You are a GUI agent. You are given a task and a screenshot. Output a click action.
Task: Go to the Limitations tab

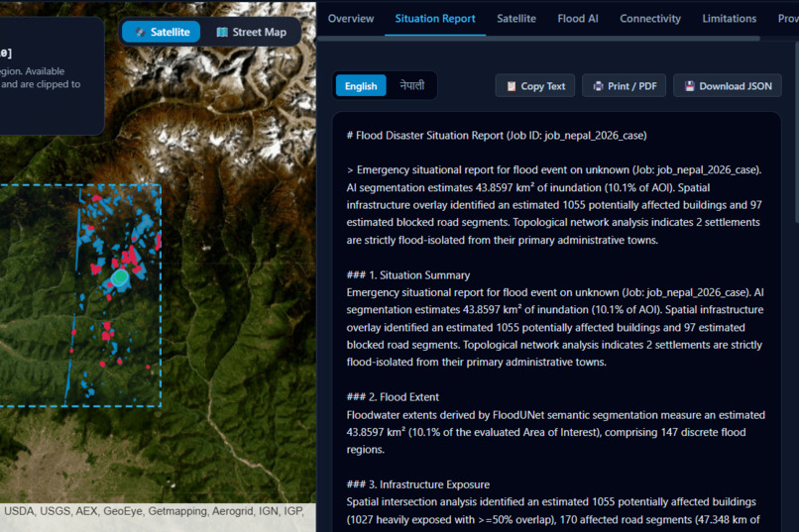[x=730, y=19]
